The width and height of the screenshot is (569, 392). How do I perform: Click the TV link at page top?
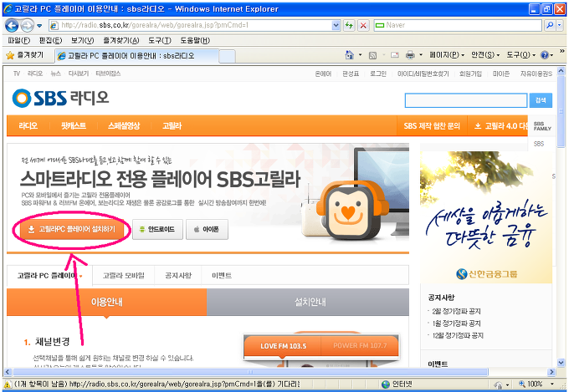[17, 74]
